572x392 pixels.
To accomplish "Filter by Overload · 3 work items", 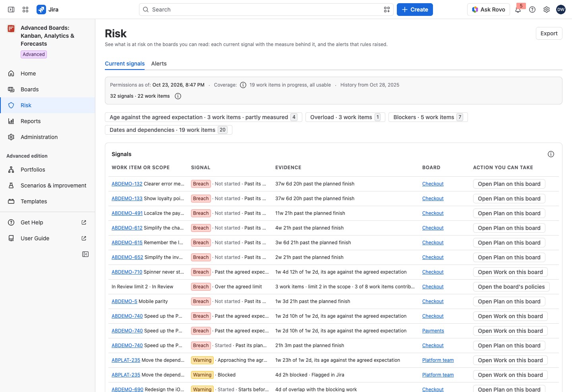I will (345, 117).
